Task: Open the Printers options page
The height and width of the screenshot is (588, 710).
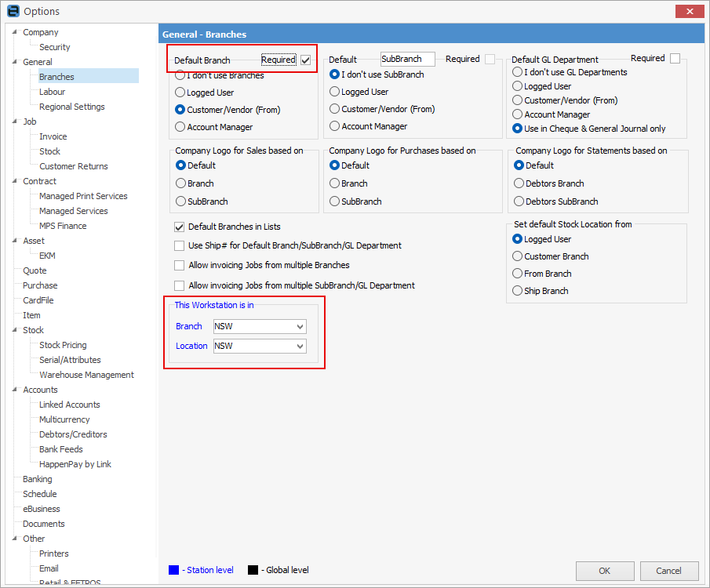Action: [x=54, y=554]
